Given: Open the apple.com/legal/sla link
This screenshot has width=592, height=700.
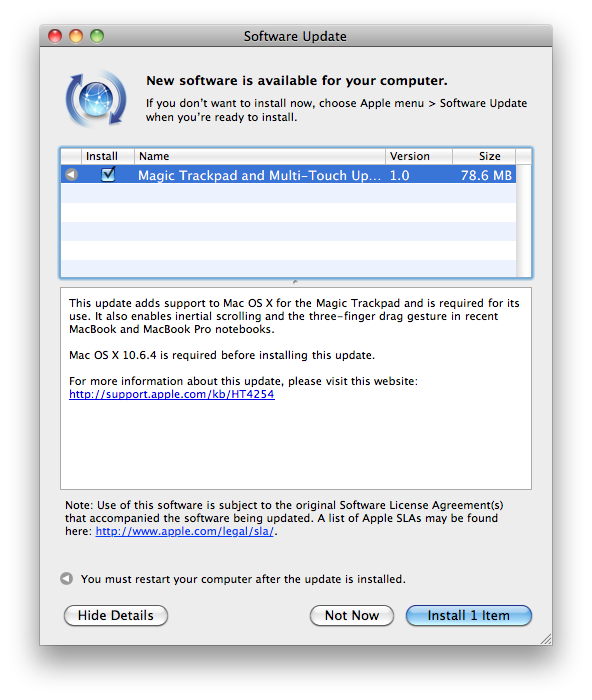Looking at the screenshot, I should point(184,531).
